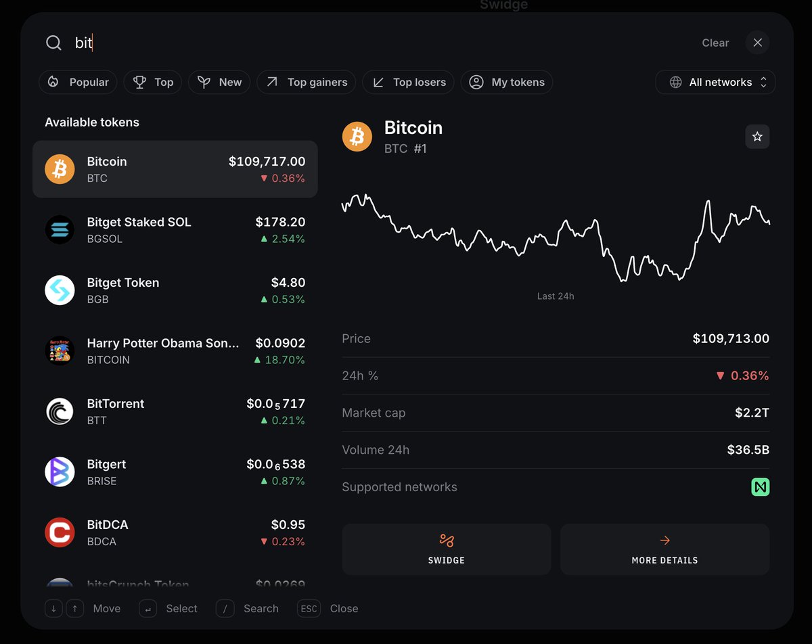Image resolution: width=812 pixels, height=644 pixels.
Task: Select BitDCA token name
Action: 108,525
